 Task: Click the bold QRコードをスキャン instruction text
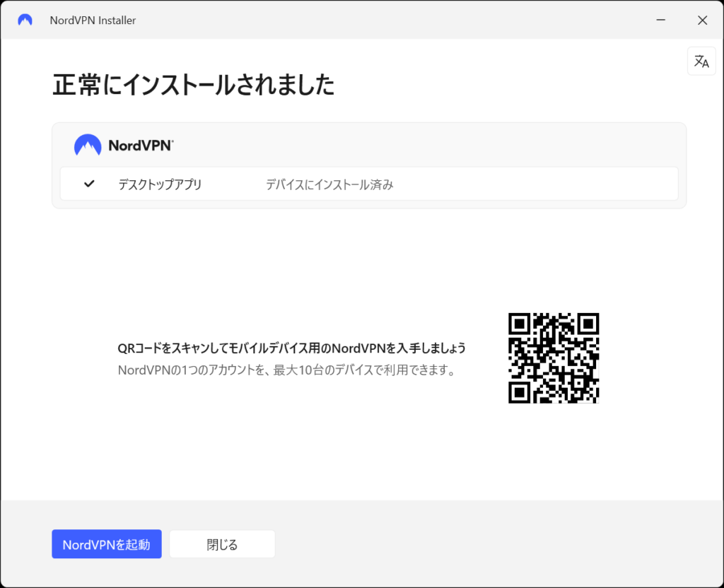[291, 348]
